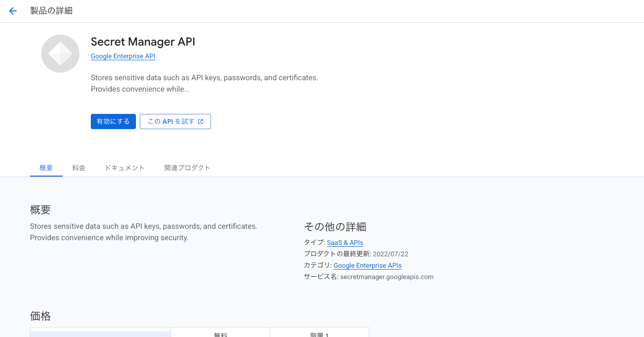The image size is (644, 337).
Task: Click the last updated date 2022/07/22
Action: (x=391, y=254)
